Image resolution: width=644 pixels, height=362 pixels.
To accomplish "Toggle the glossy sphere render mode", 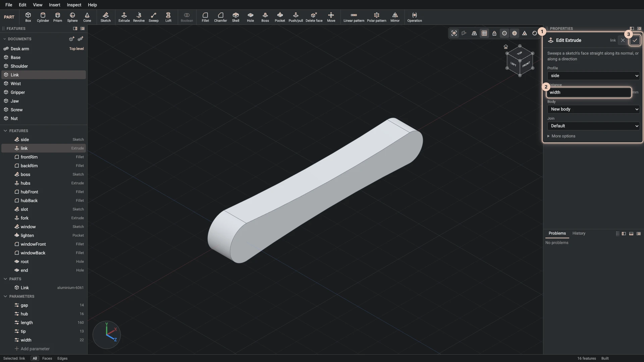I will point(535,33).
